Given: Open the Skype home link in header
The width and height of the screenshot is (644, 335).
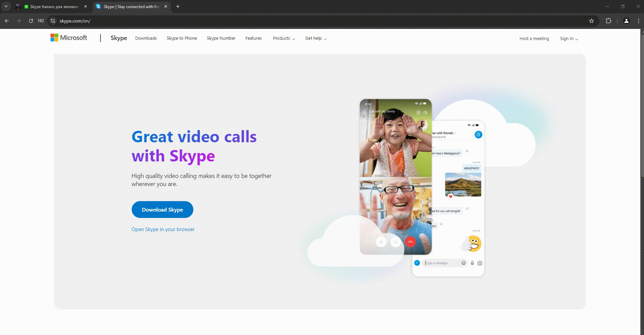Looking at the screenshot, I should 119,38.
